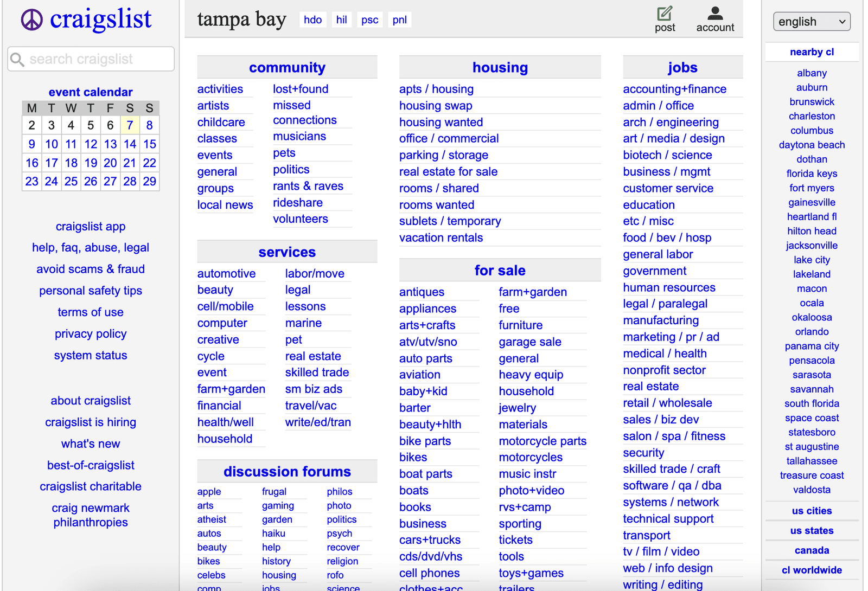Focus the search craigslist input field
Screen dimensions: 868x591
click(x=91, y=59)
